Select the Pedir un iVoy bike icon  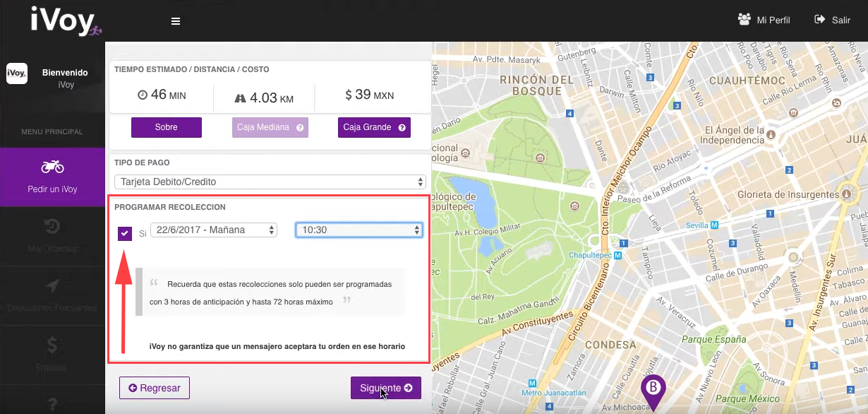click(x=53, y=167)
